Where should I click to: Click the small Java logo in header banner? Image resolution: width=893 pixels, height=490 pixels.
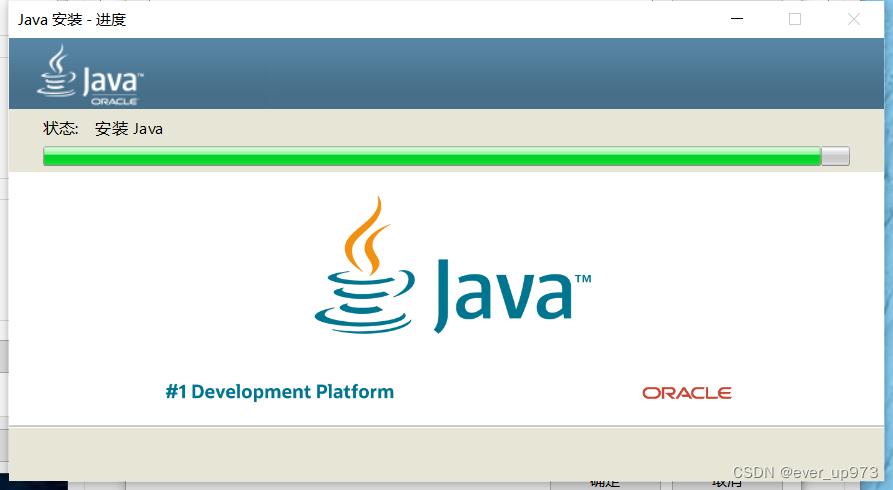tap(90, 75)
